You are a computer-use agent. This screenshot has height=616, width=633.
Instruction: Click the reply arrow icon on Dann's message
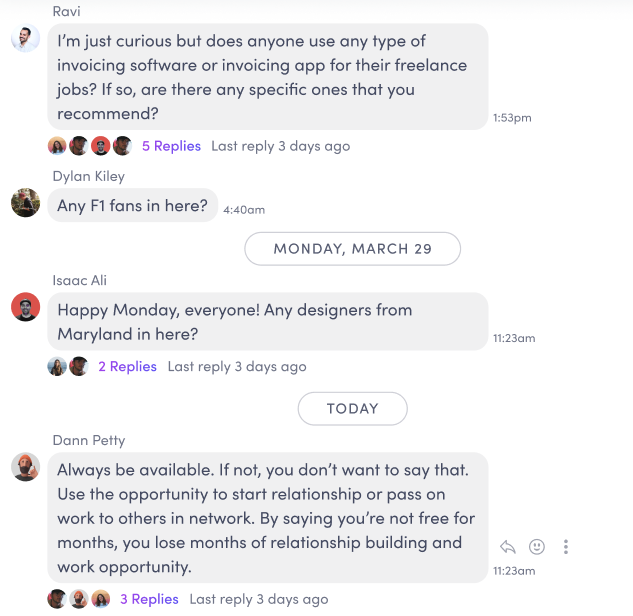[x=508, y=546]
